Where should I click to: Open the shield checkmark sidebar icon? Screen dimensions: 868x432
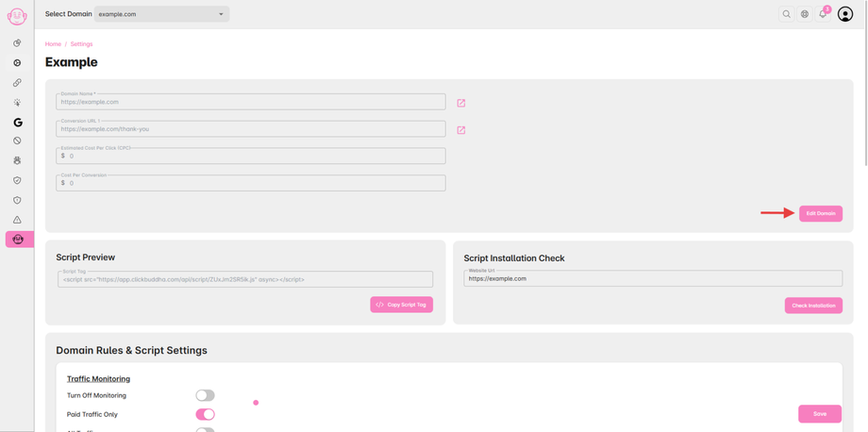click(x=17, y=180)
